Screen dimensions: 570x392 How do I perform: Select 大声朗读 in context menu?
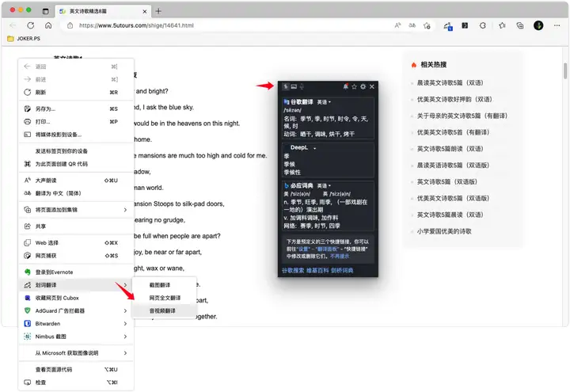pyautogui.click(x=76, y=181)
